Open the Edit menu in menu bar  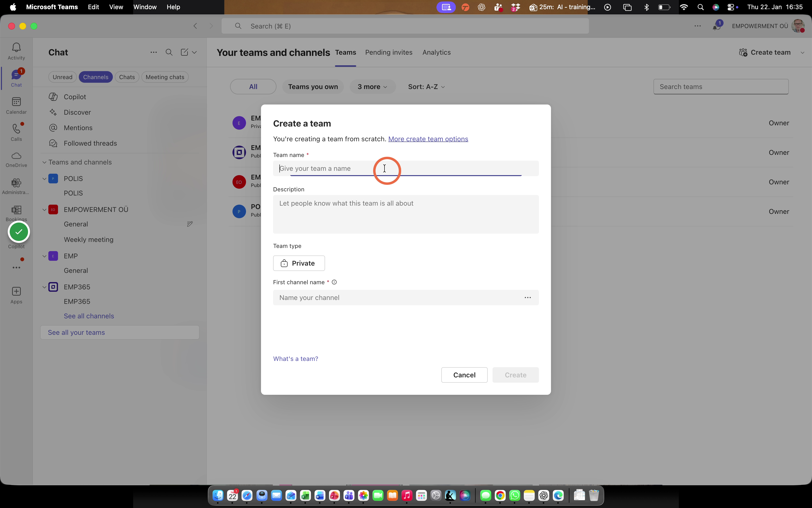tap(93, 7)
